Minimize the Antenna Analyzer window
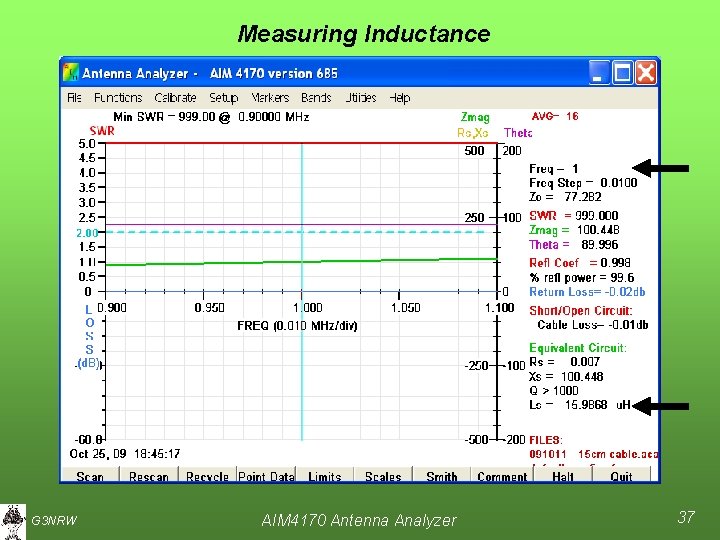The image size is (720, 540). coord(599,73)
